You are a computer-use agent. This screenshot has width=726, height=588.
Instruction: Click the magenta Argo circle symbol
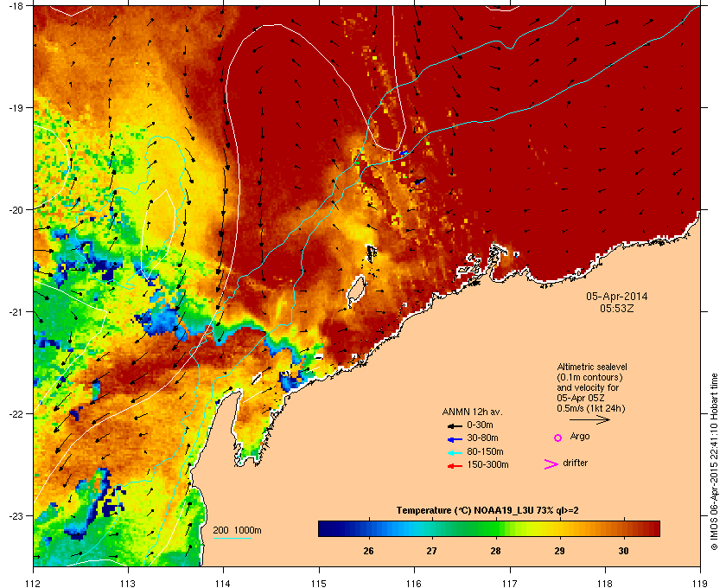558,438
